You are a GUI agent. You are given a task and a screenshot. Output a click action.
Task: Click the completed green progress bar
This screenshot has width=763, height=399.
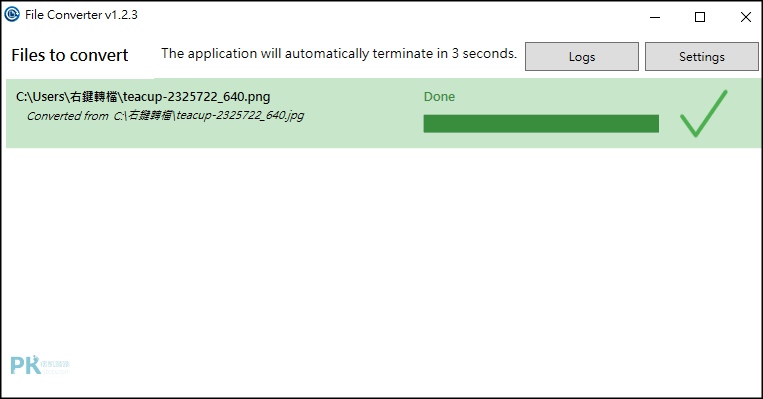541,124
